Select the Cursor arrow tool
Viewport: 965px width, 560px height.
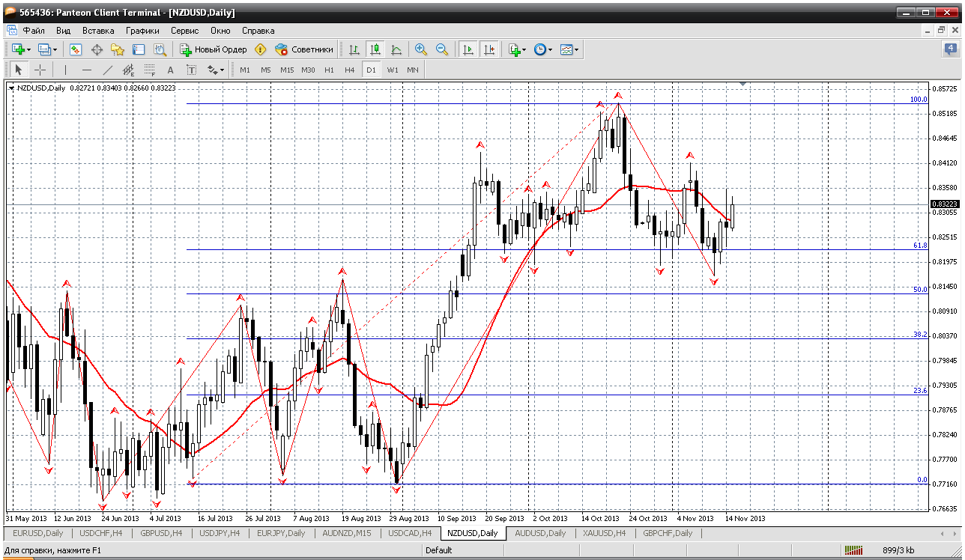coord(19,70)
